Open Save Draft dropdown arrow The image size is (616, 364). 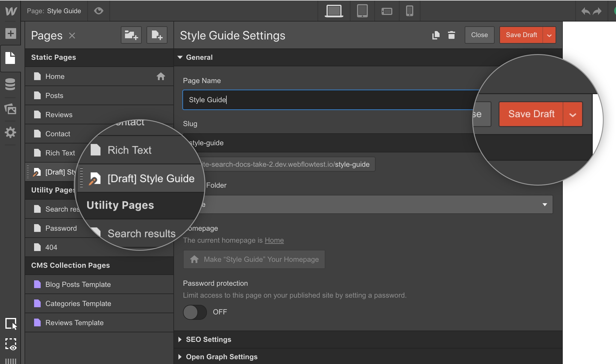[549, 35]
